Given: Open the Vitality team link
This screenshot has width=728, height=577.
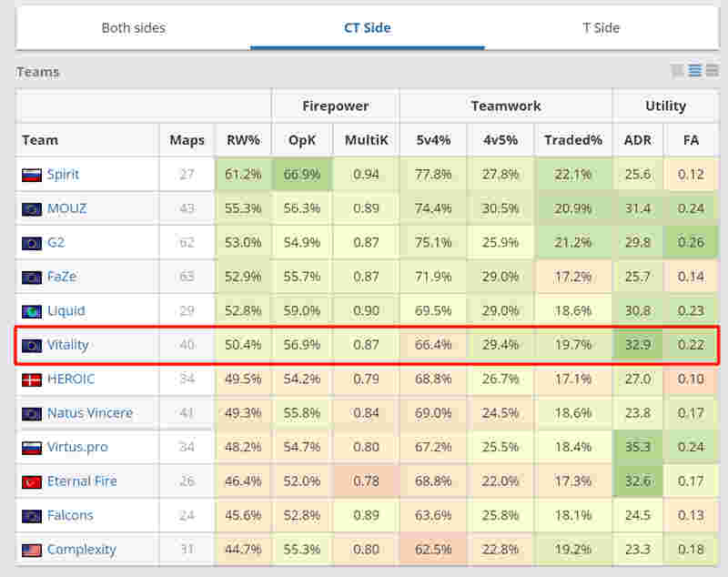Looking at the screenshot, I should click(67, 345).
